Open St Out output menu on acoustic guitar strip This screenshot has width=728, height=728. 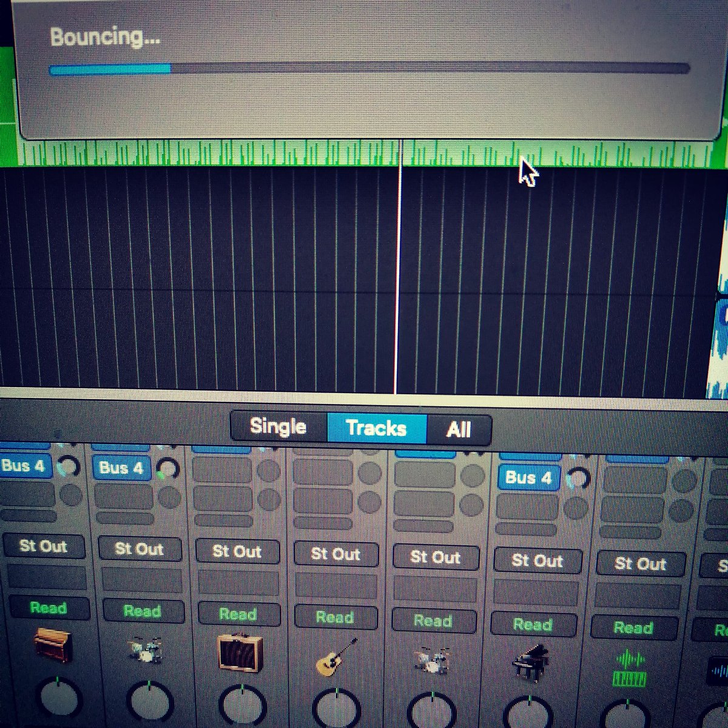[335, 554]
